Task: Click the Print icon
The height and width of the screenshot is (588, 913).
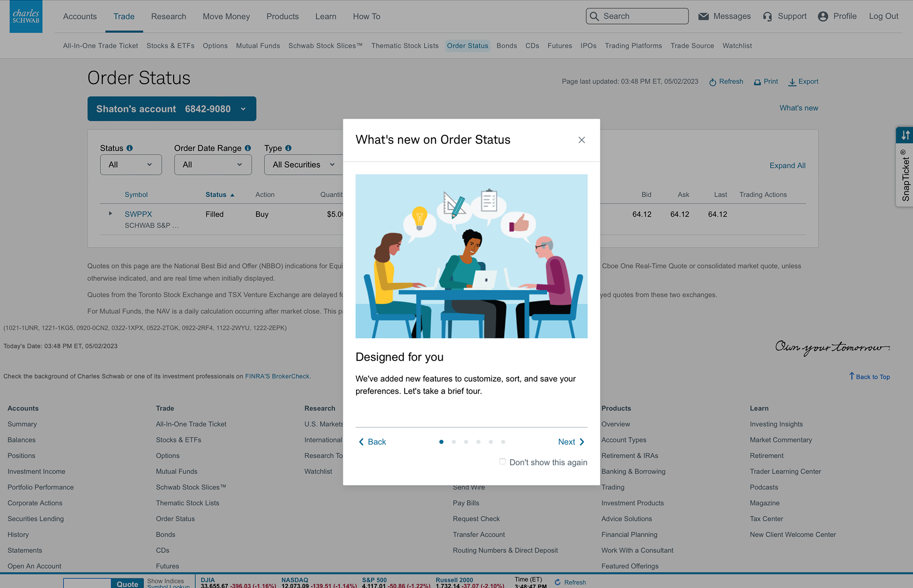Action: pyautogui.click(x=757, y=82)
